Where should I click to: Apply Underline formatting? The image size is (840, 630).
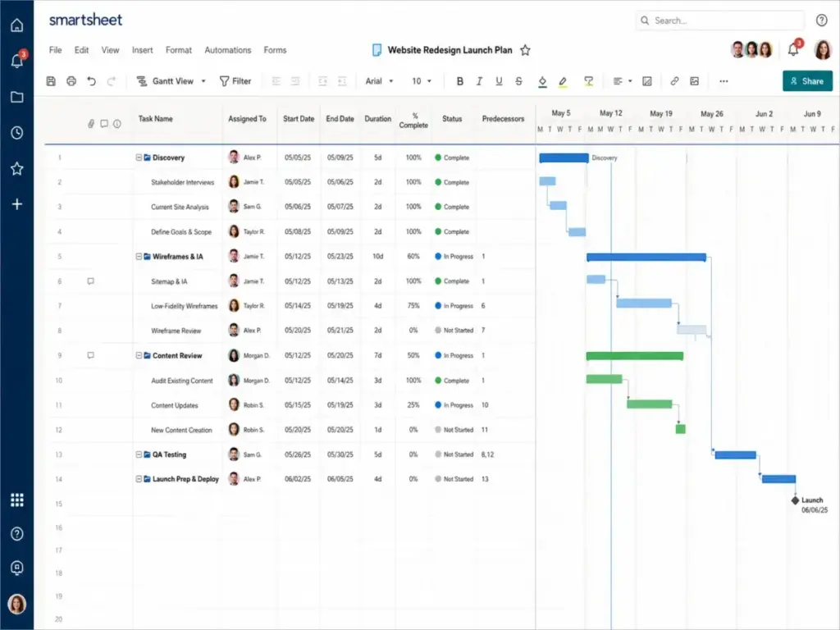(499, 81)
